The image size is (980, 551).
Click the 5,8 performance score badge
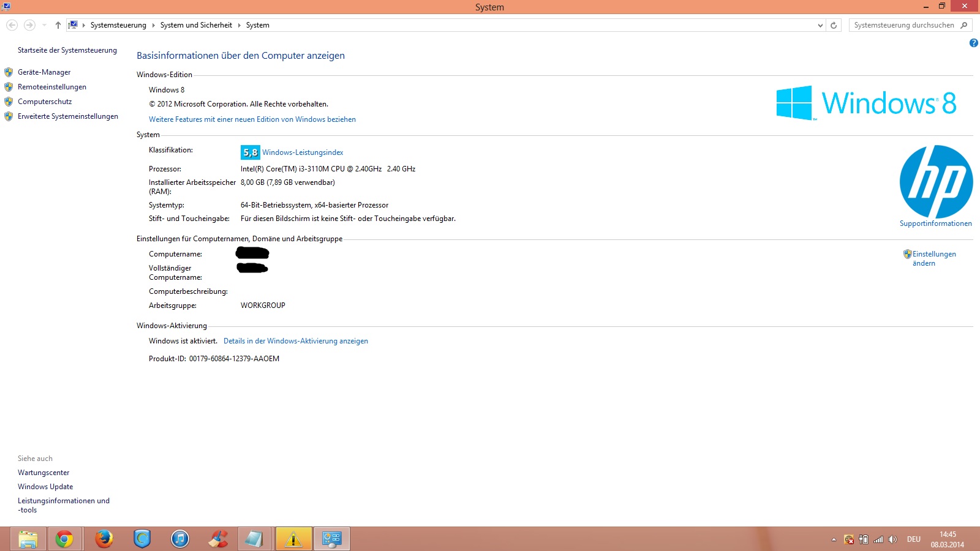pos(251,152)
